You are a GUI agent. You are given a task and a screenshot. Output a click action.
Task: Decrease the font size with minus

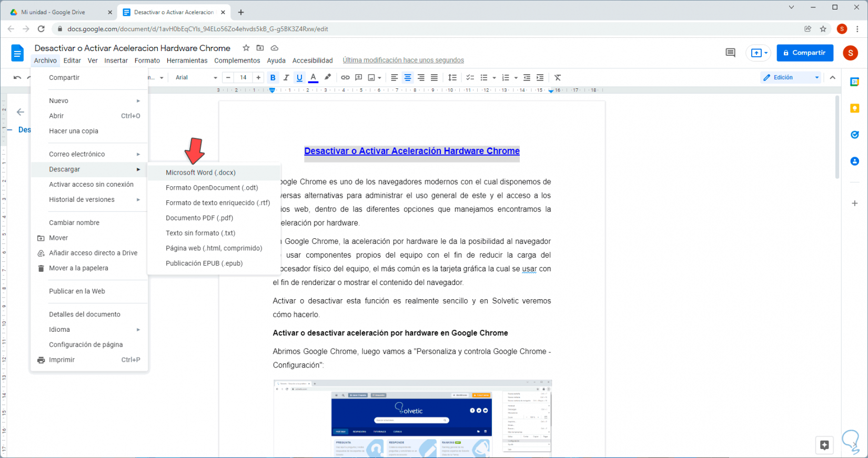pos(228,78)
